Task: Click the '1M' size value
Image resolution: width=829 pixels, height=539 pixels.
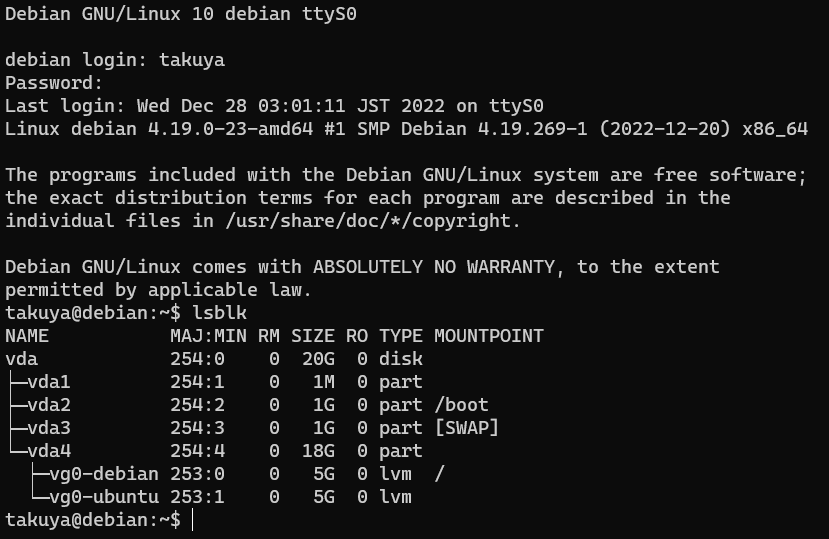Action: pyautogui.click(x=324, y=382)
